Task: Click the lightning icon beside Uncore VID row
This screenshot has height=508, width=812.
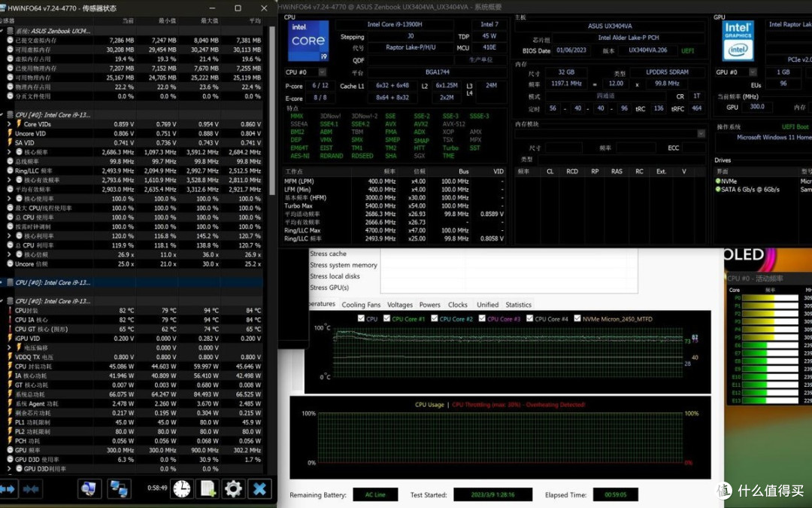Action: tap(10, 133)
